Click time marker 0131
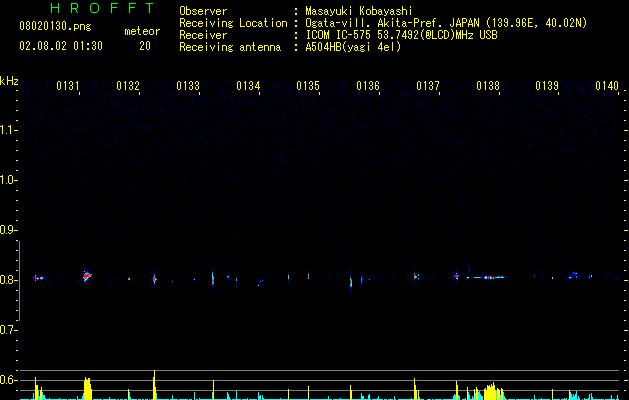This screenshot has width=629, height=400. coord(68,86)
